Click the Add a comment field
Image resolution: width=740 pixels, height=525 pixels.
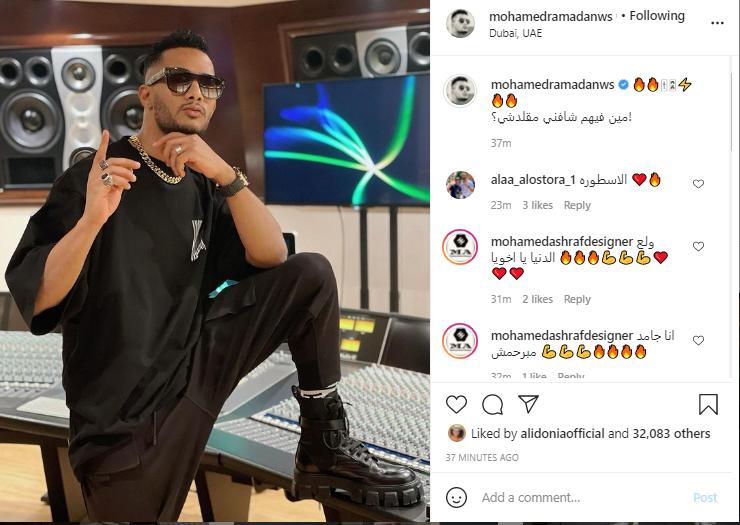pos(580,497)
